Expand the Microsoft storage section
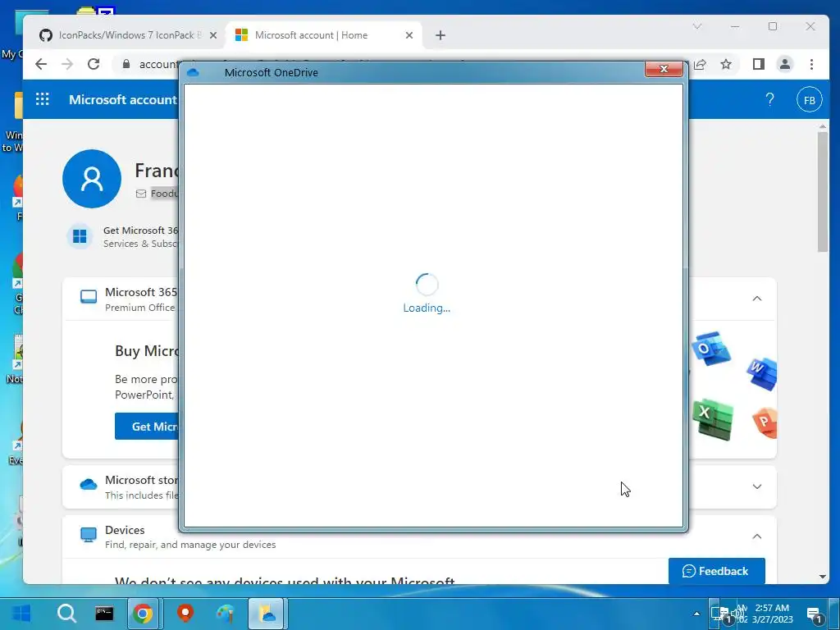Screen dimensions: 840x630 pyautogui.click(x=756, y=487)
